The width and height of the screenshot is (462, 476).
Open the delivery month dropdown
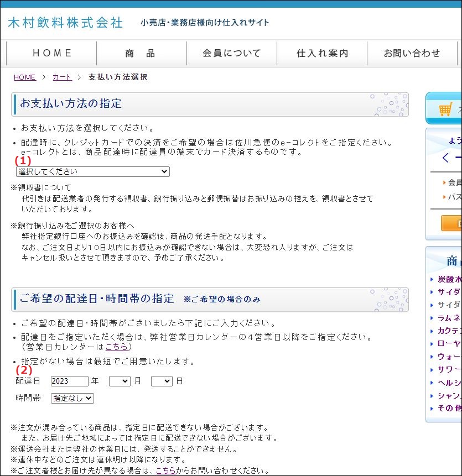pyautogui.click(x=119, y=381)
